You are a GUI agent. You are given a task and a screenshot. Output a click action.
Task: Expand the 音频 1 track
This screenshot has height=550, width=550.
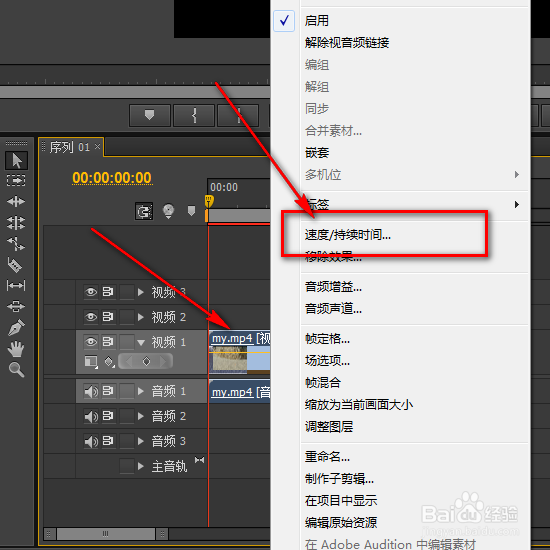(x=141, y=391)
